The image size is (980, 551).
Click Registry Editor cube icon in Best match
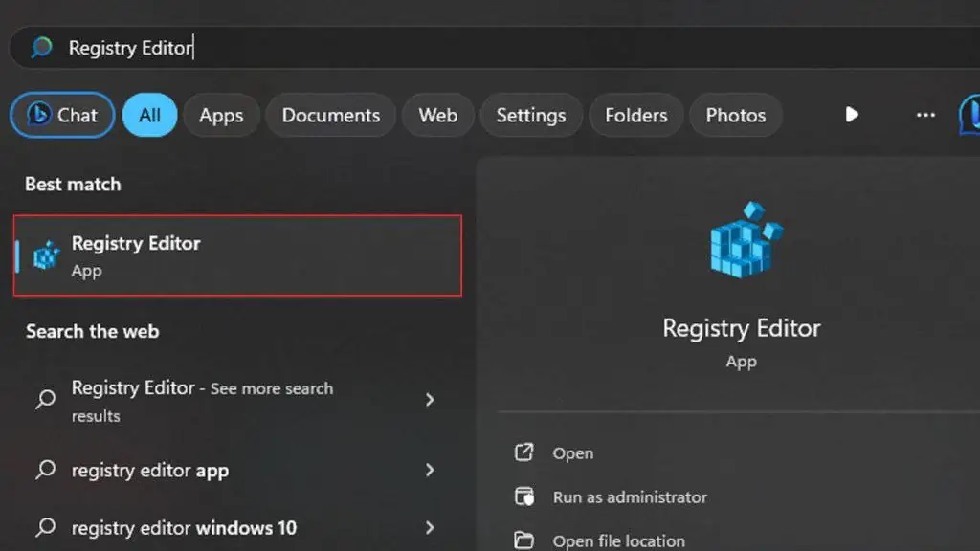pos(46,254)
